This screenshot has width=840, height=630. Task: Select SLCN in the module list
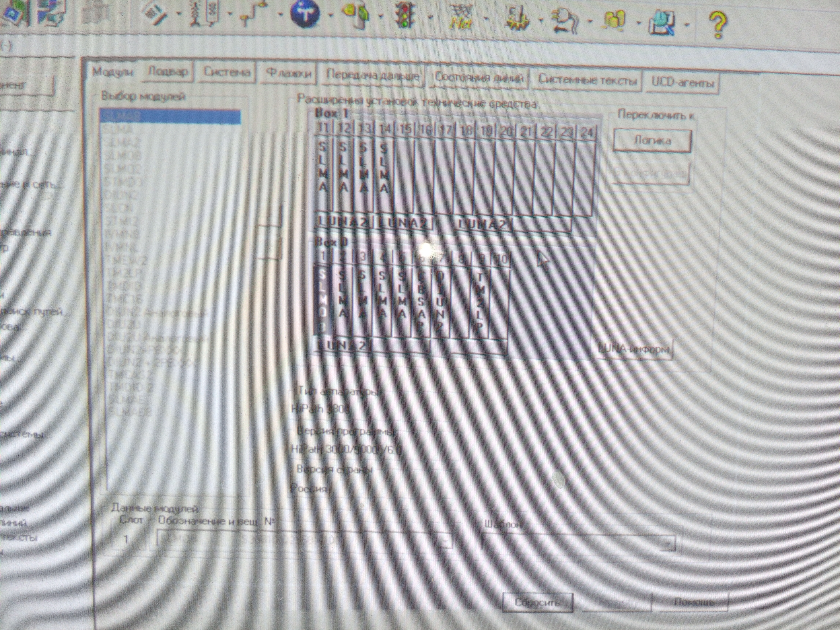(x=119, y=208)
